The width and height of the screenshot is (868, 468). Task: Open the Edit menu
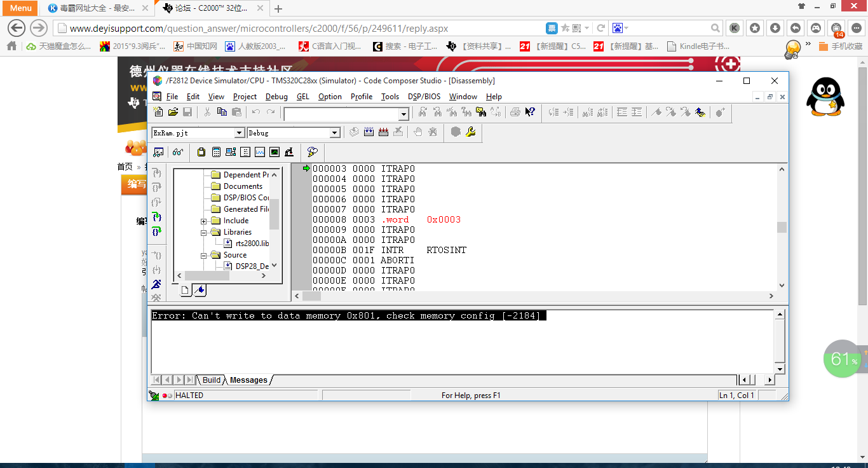(x=193, y=97)
